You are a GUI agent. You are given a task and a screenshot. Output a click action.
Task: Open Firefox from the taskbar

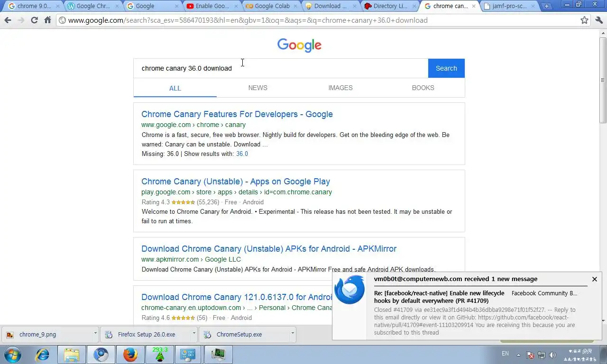coord(130,355)
